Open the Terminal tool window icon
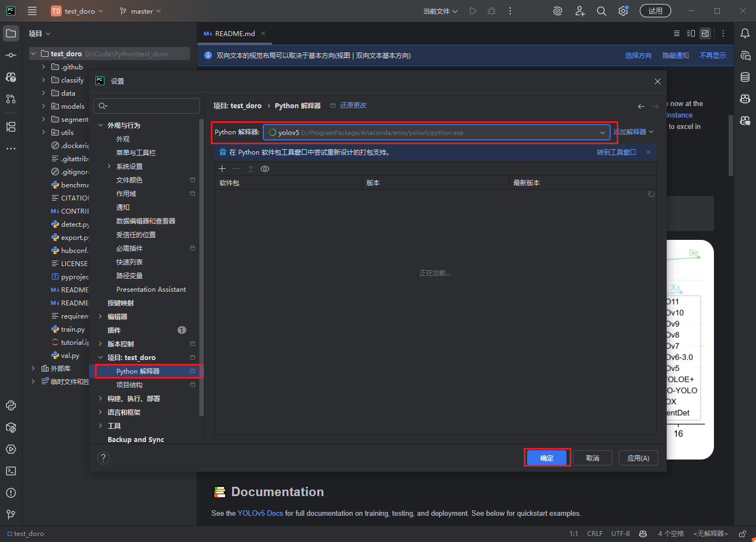This screenshot has height=542, width=756. point(11,471)
